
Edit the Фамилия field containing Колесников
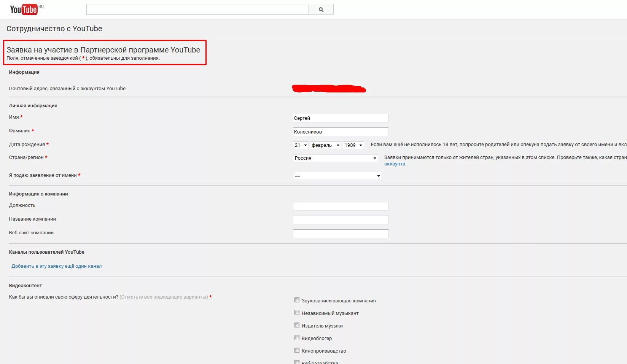[341, 132]
